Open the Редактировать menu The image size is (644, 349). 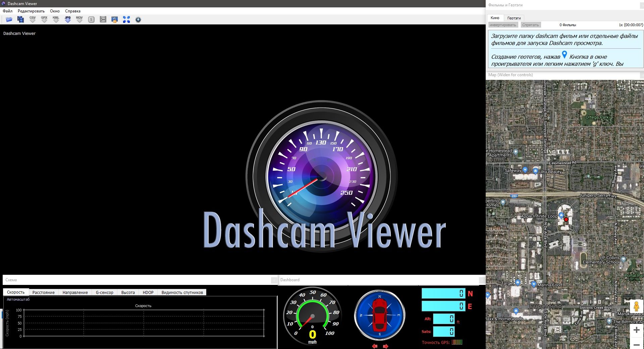click(x=31, y=11)
